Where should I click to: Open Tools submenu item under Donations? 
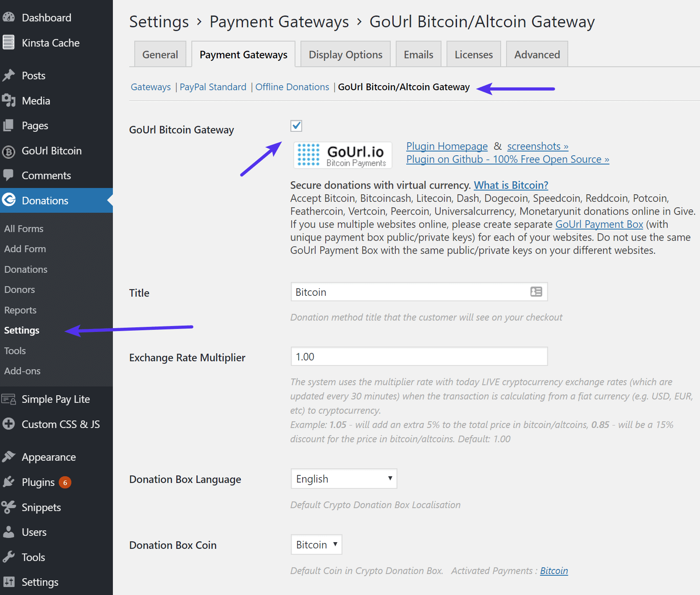pyautogui.click(x=15, y=351)
